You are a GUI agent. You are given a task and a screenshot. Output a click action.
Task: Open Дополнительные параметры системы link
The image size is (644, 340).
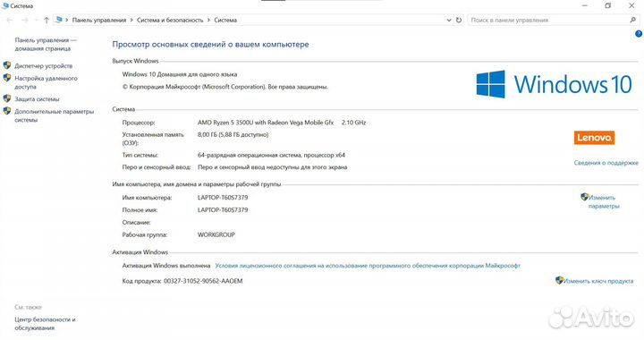click(x=55, y=115)
